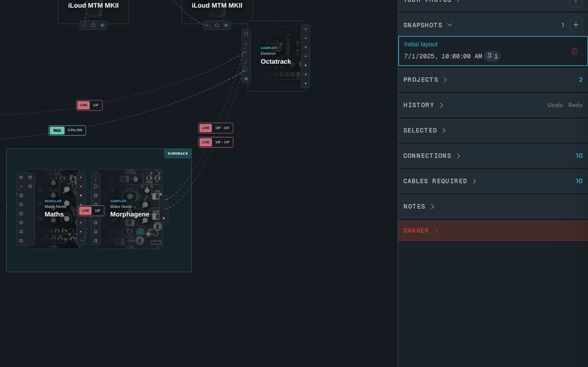
Task: Click the blue port under left iLoud MTM MKII
Action: tap(102, 25)
